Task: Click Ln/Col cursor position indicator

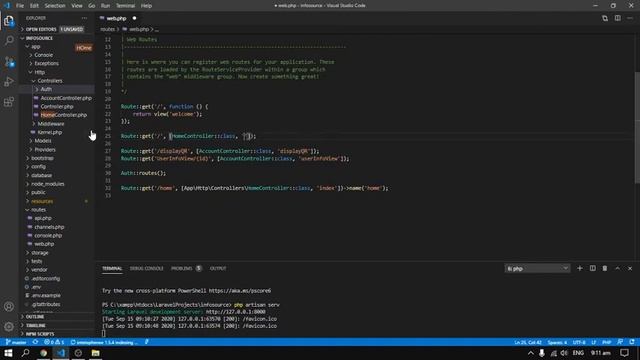Action: 528,342
